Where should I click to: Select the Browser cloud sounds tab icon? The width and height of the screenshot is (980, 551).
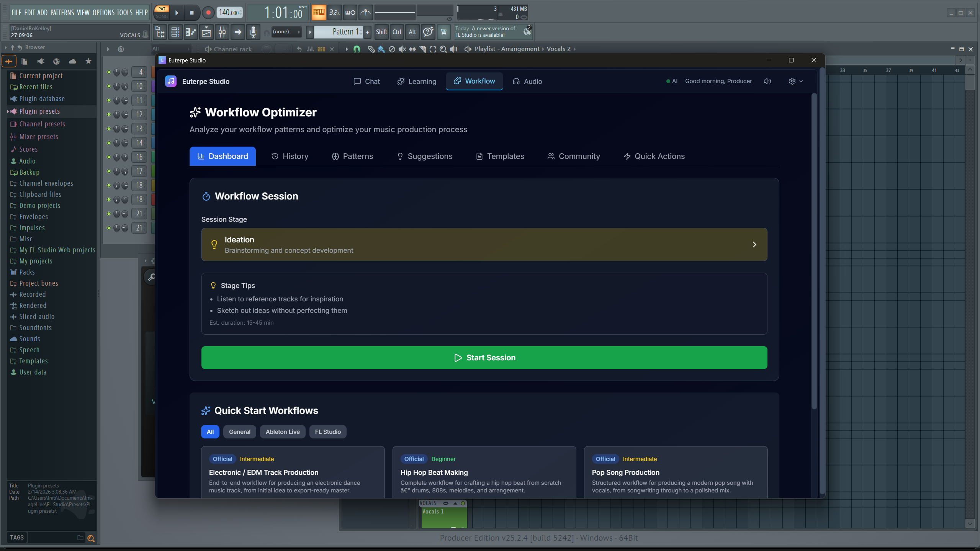point(72,61)
